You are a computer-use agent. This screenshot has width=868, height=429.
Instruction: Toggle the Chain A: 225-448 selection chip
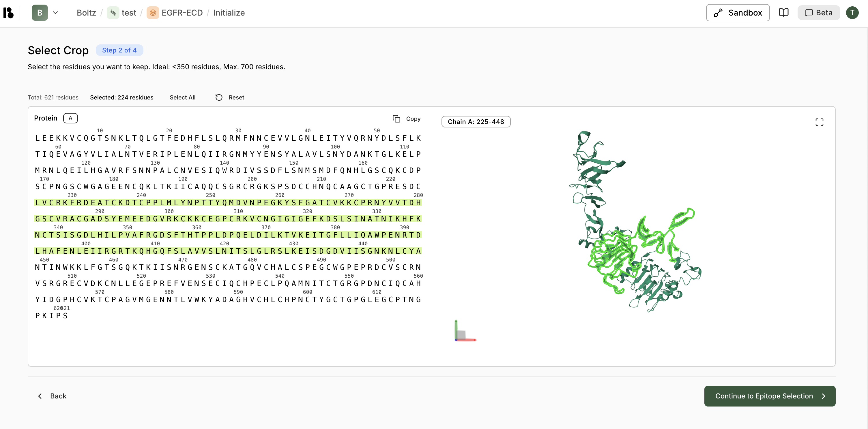pos(476,122)
